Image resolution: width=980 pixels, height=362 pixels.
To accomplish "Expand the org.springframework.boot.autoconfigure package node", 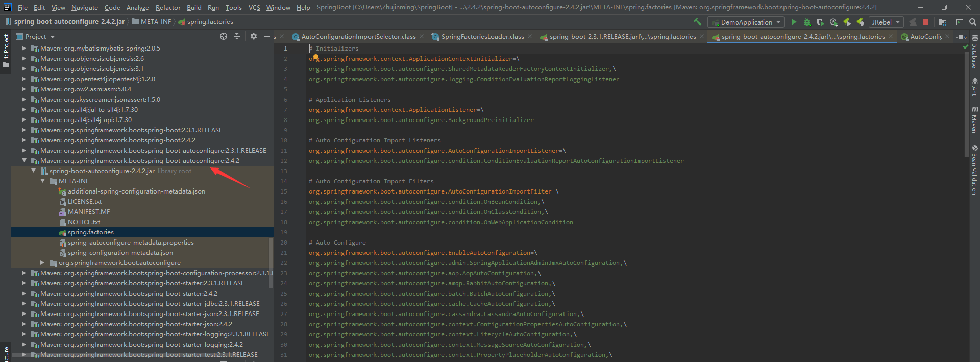I will pos(42,262).
